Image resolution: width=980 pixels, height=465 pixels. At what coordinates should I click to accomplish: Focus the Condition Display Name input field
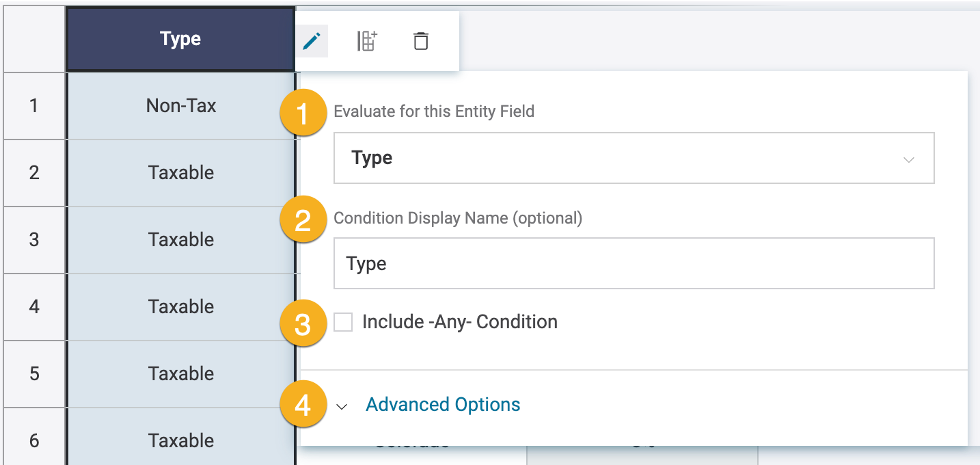634,264
